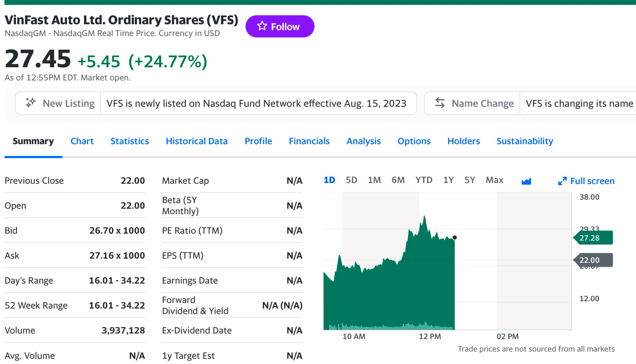Click the star icon in Follow button
Viewport: 636px width, 364px height.
pos(262,26)
